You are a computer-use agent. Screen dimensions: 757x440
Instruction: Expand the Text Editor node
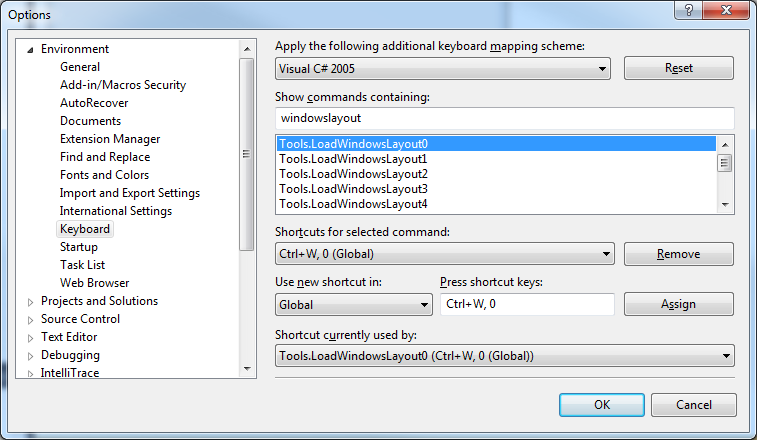(30, 337)
